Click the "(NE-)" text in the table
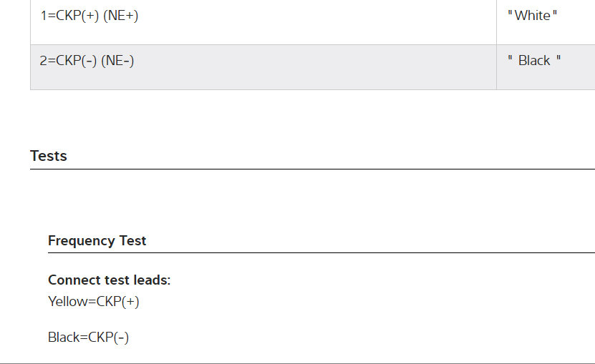The width and height of the screenshot is (595, 364). pyautogui.click(x=117, y=61)
